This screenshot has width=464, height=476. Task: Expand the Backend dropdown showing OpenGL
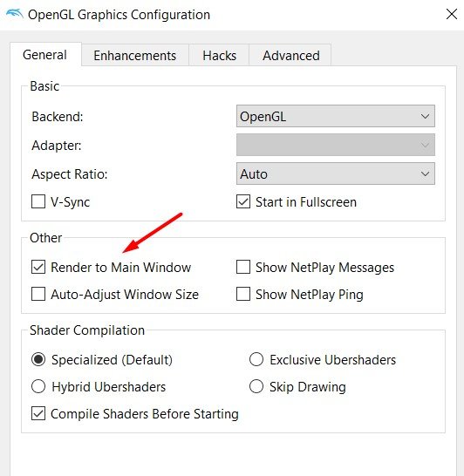336,116
